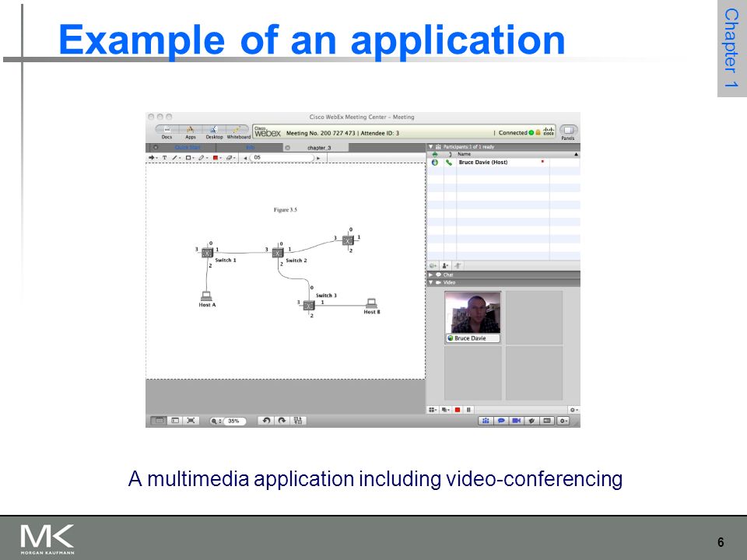This screenshot has width=747, height=560.
Task: Switch to full screen view
Action: coord(191,421)
